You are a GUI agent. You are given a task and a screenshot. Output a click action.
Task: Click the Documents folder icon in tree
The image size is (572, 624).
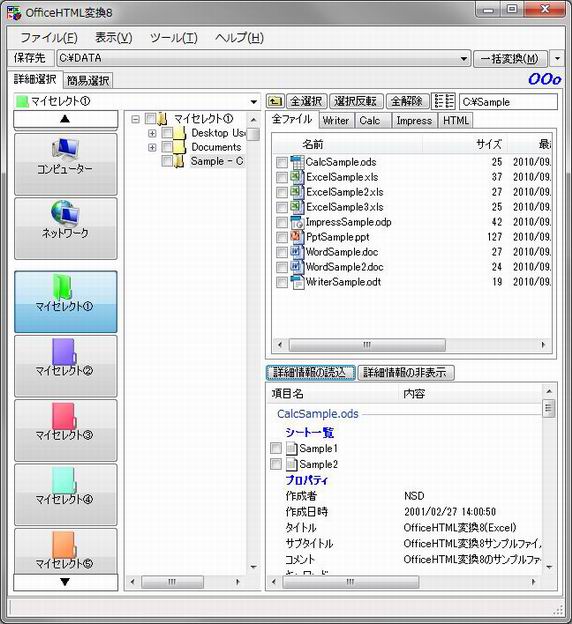[x=180, y=147]
